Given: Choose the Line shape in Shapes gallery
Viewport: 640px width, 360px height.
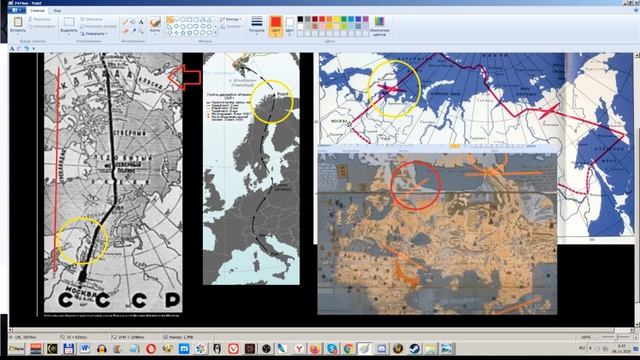Looking at the screenshot, I should tap(170, 20).
